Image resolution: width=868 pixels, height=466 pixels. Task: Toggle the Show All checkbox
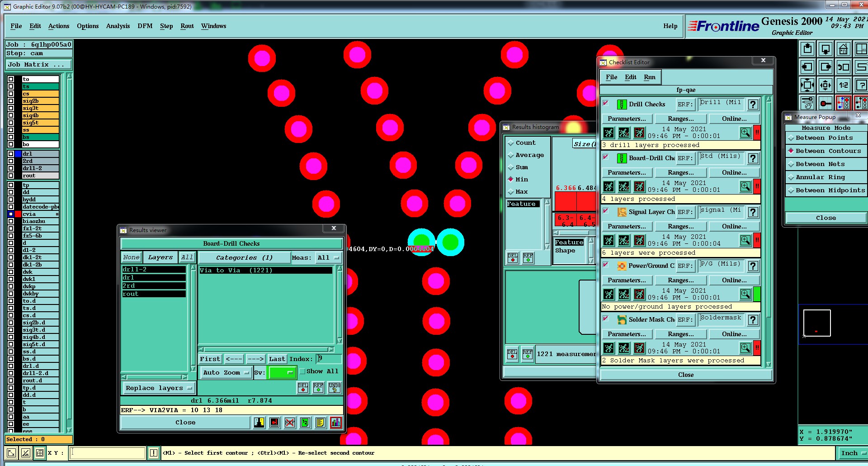tap(303, 371)
